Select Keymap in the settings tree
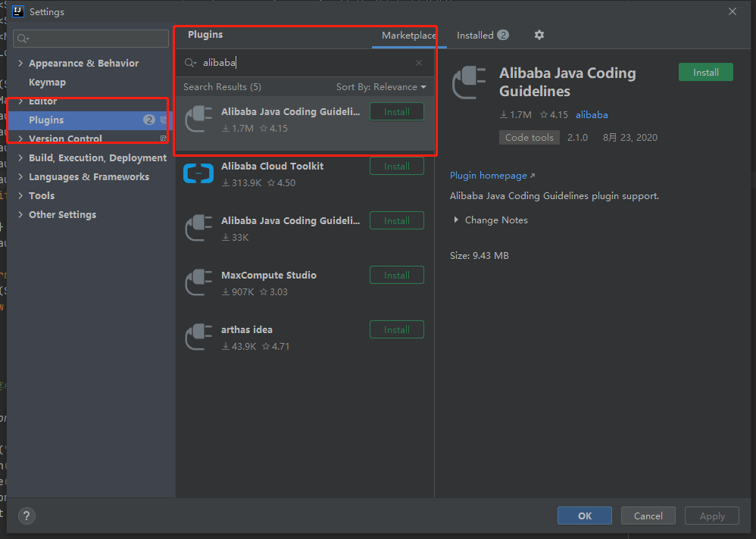Screen dimensions: 756x539 point(47,83)
